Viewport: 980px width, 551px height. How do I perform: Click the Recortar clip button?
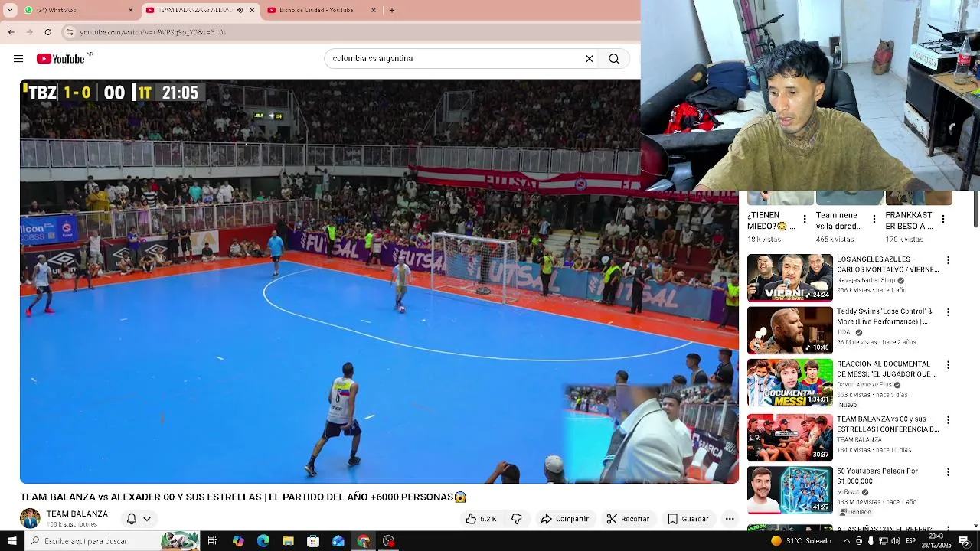[x=628, y=519]
